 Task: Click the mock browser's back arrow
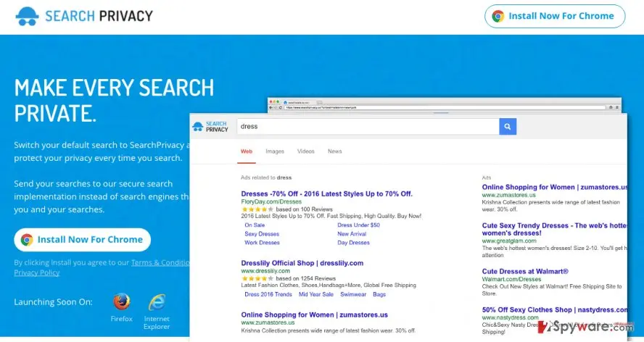coord(271,107)
